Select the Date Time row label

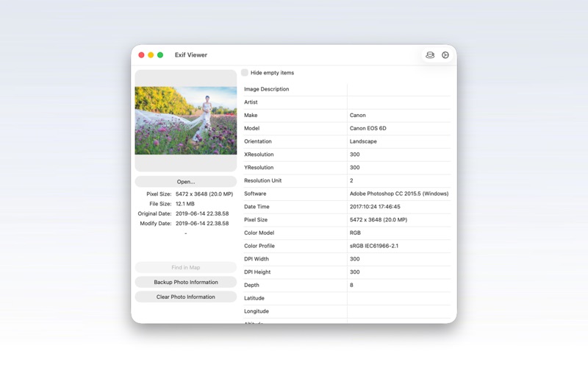point(257,207)
